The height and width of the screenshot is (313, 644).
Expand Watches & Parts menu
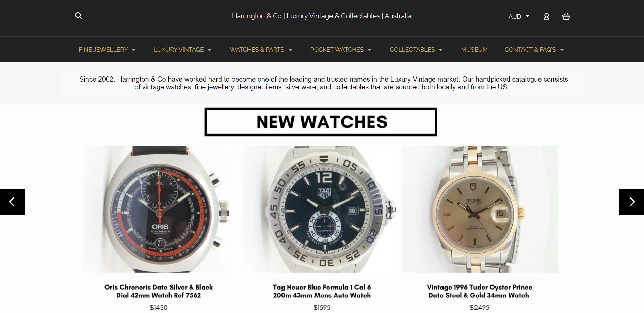click(261, 50)
